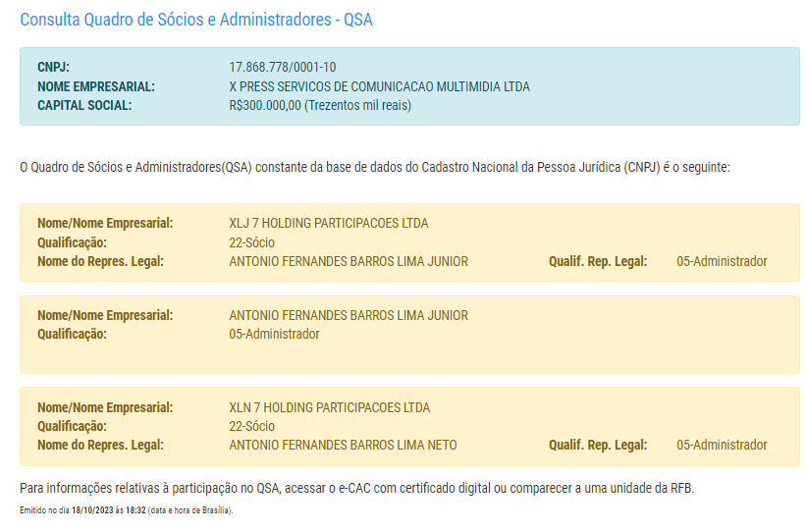This screenshot has width=806, height=532.
Task: Select XLJ 7 HOLDING PARTICIPACOES LTDA name
Action: [x=328, y=224]
